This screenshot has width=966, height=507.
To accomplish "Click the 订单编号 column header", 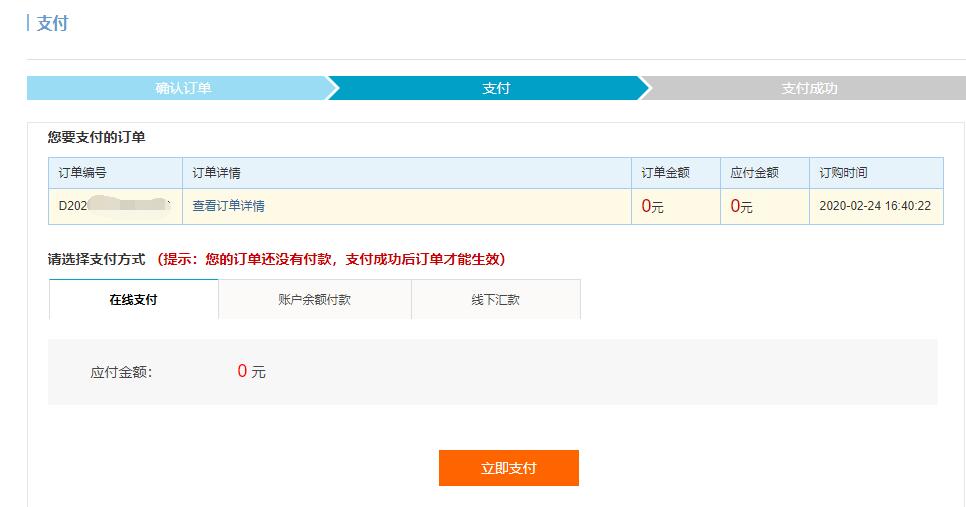I will pyautogui.click(x=82, y=173).
